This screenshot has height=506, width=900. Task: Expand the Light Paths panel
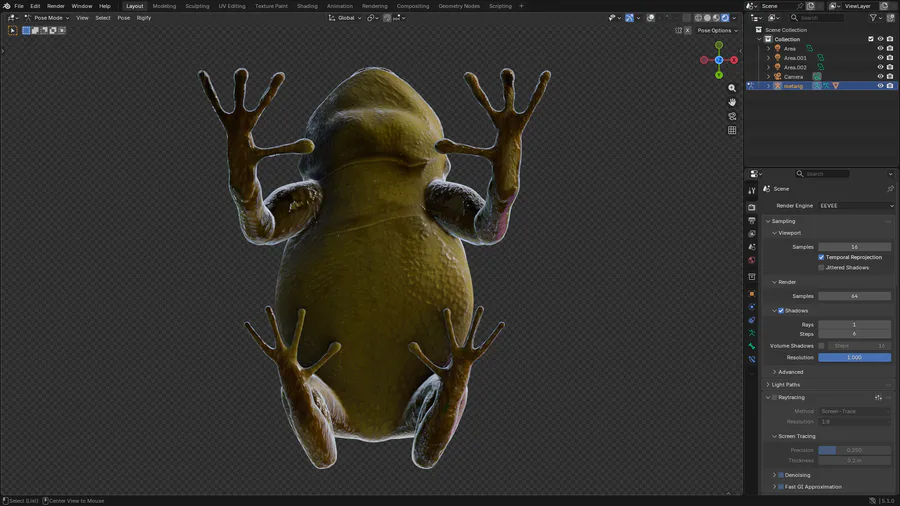(786, 384)
